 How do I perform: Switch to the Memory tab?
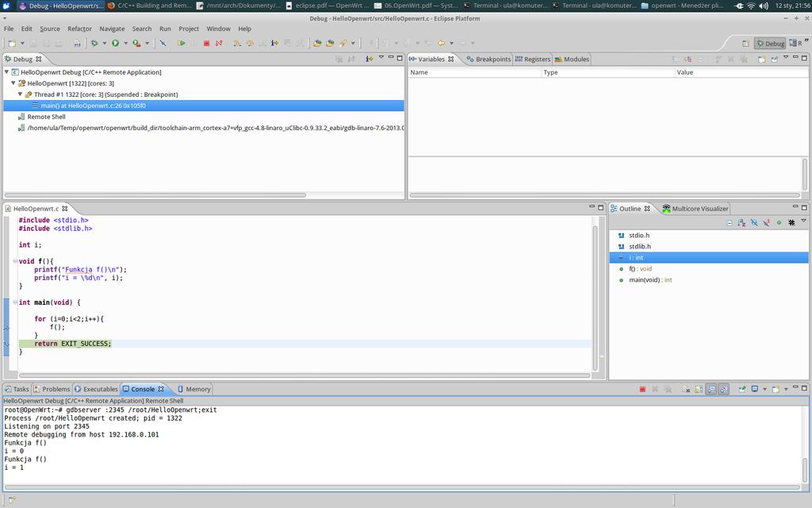click(193, 389)
